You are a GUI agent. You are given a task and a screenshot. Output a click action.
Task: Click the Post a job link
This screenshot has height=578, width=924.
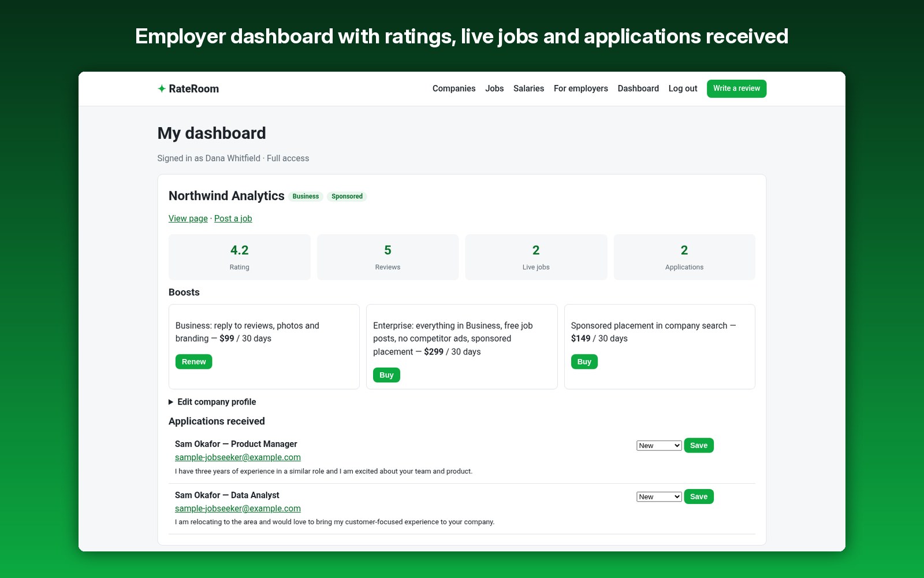click(x=233, y=218)
